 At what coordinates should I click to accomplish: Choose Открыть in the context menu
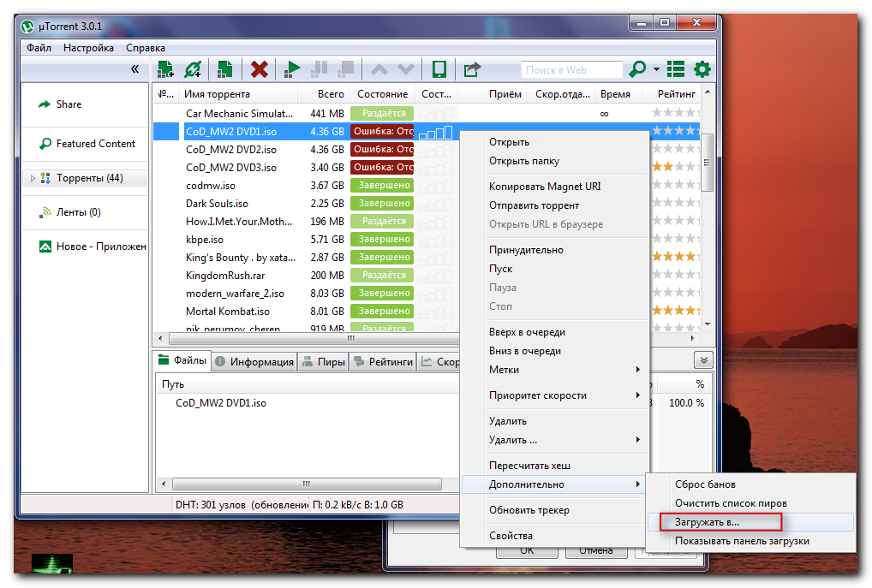[555, 142]
